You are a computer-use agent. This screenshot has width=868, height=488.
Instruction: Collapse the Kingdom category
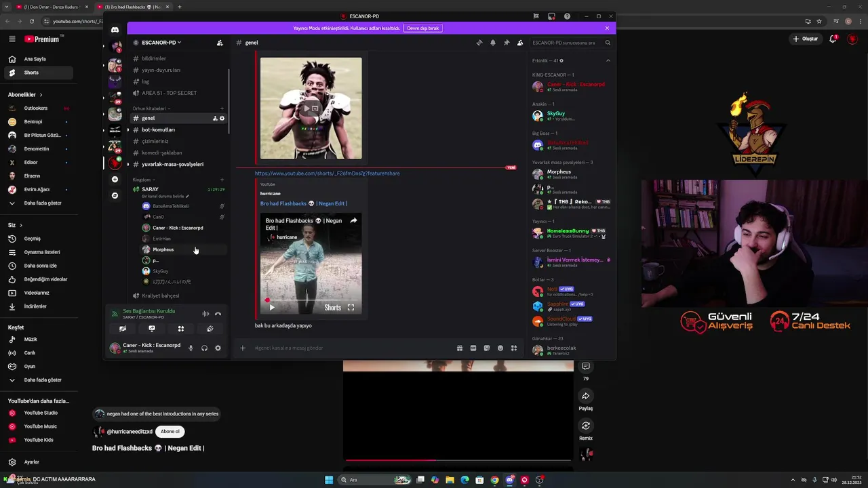(x=143, y=180)
